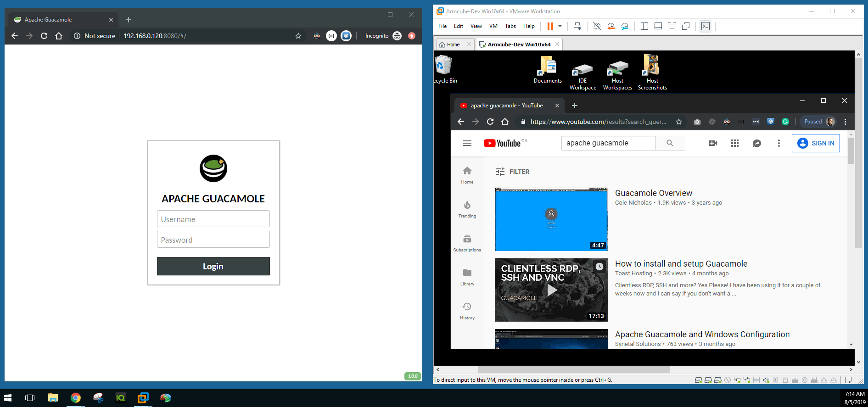
Task: Click the VMware horizontal scrollbar
Action: [x=574, y=369]
